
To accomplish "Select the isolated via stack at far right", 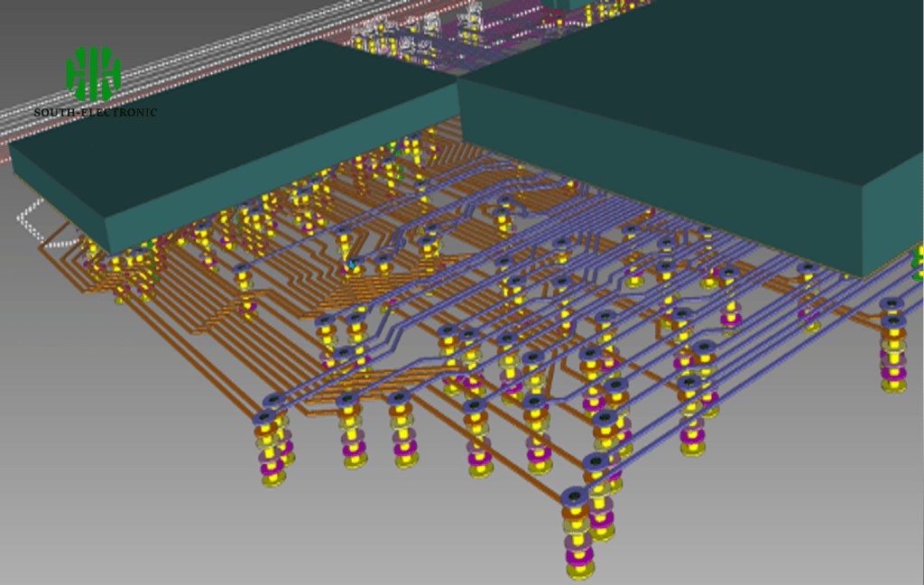I will (893, 348).
